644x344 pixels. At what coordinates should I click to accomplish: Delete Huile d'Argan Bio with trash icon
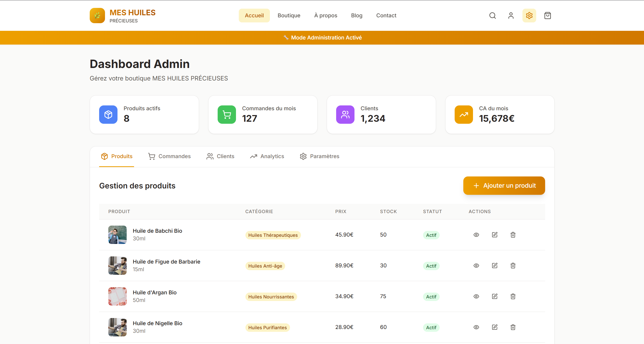pyautogui.click(x=513, y=296)
